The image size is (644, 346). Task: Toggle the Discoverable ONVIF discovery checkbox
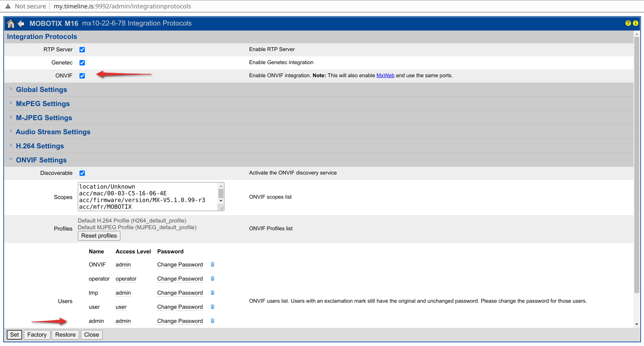point(82,173)
